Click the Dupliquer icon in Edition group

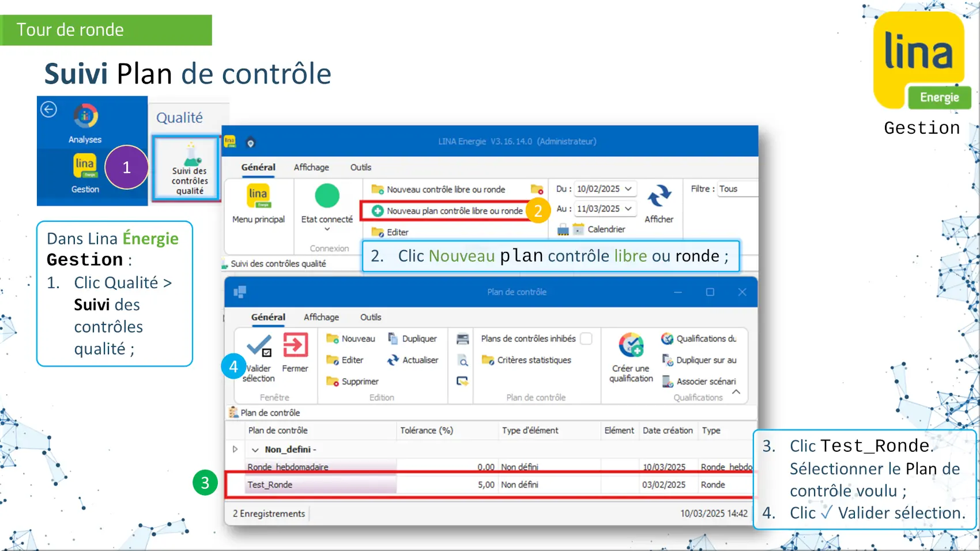point(393,338)
